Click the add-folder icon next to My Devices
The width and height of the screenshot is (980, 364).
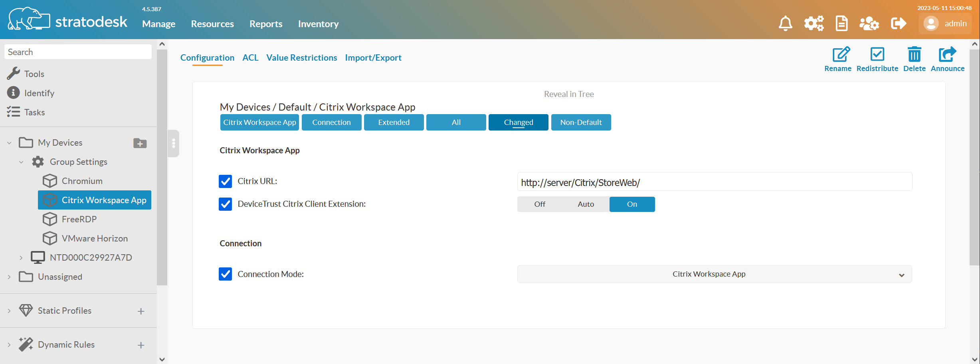(139, 142)
